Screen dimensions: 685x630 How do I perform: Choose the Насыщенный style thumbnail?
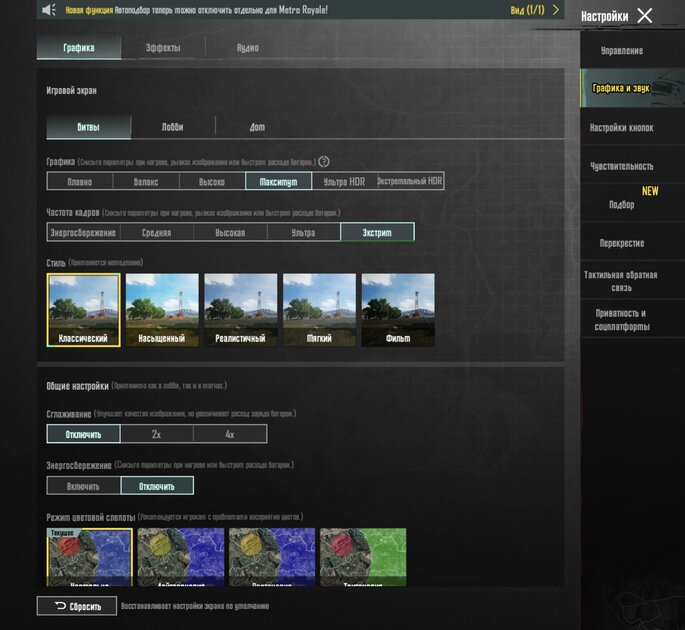162,310
